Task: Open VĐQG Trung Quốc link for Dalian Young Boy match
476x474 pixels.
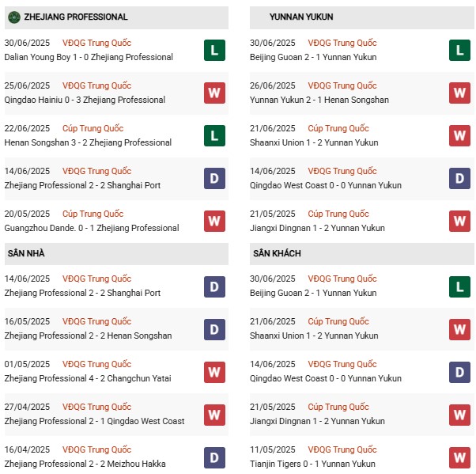Action: [x=98, y=43]
